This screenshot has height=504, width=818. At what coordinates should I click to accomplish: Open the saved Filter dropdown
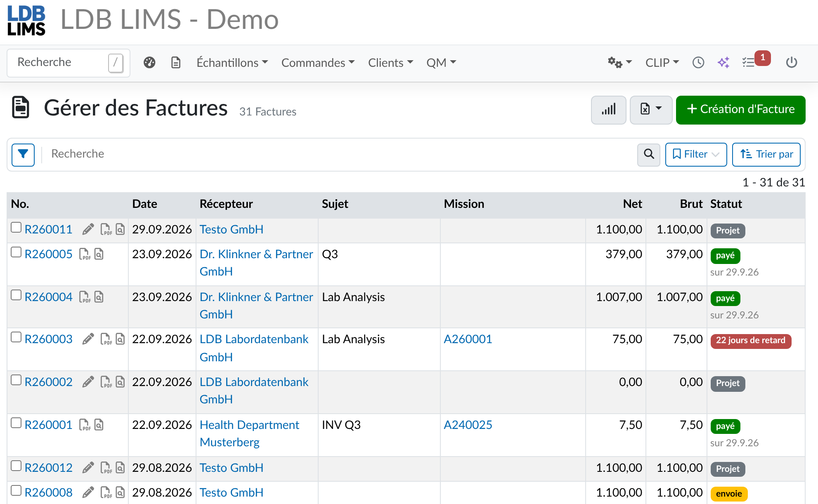click(x=696, y=155)
